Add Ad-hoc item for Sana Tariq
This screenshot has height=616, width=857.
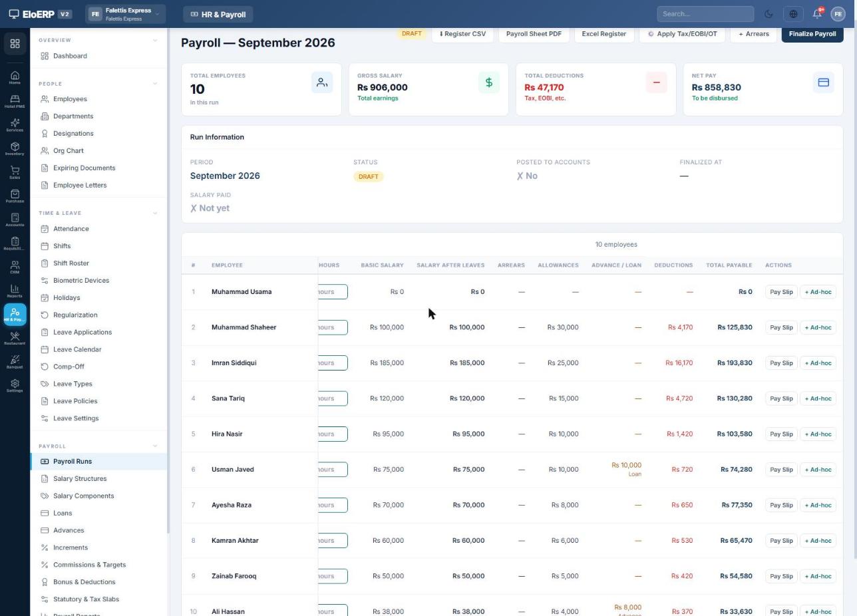point(818,398)
